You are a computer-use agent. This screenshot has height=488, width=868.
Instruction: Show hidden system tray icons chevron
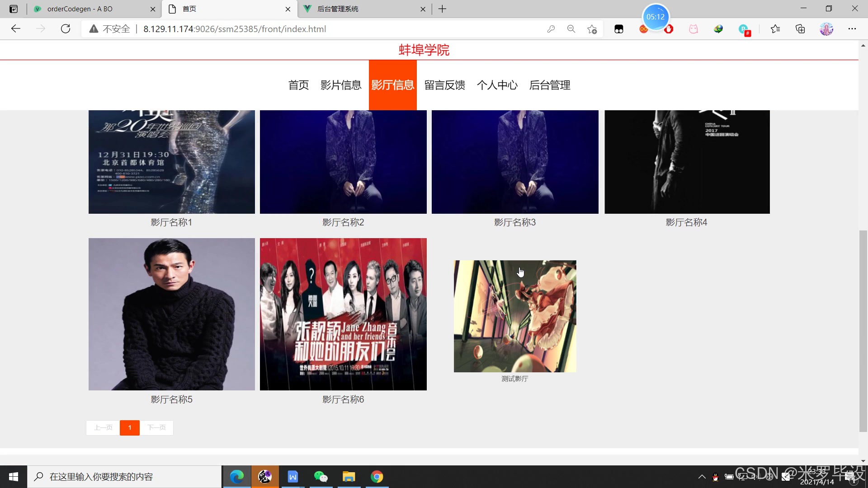(702, 477)
